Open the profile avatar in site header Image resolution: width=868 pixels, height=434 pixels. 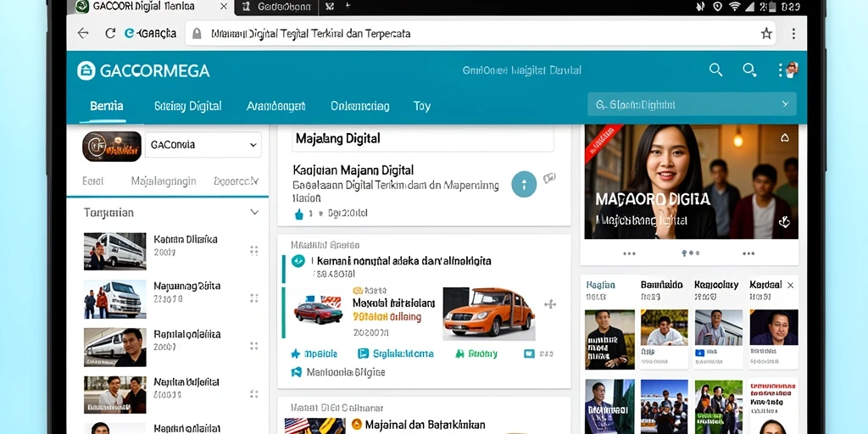[x=792, y=70]
